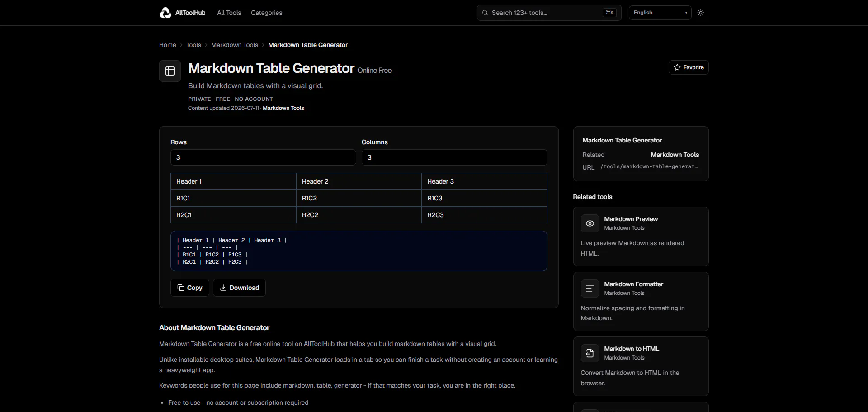The height and width of the screenshot is (412, 868).
Task: Click the generated Markdown output box
Action: coord(359,251)
